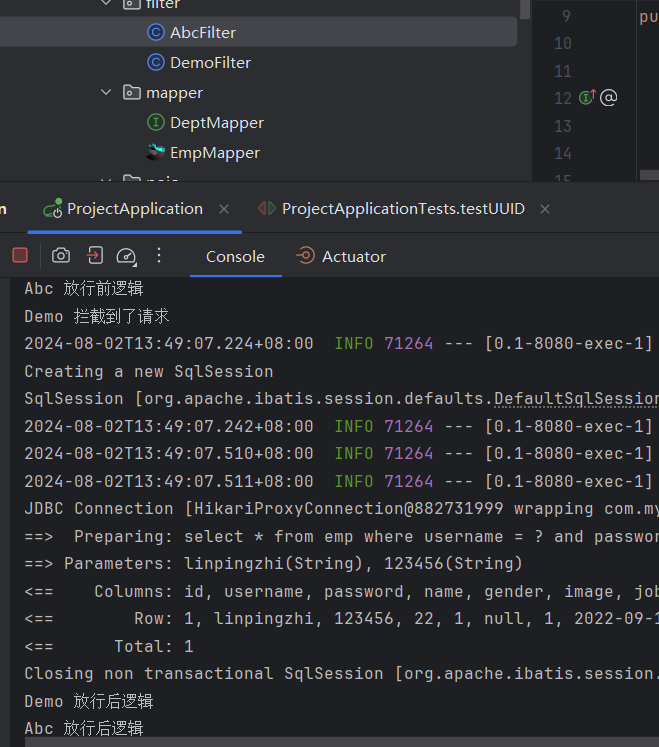Select DeptMapper interface in project tree
659x747 pixels.
click(x=217, y=122)
